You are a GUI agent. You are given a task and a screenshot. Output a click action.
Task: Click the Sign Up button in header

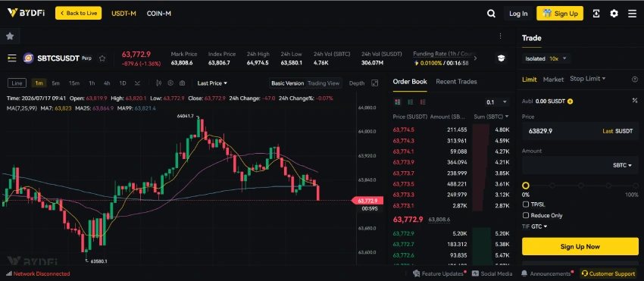[560, 14]
